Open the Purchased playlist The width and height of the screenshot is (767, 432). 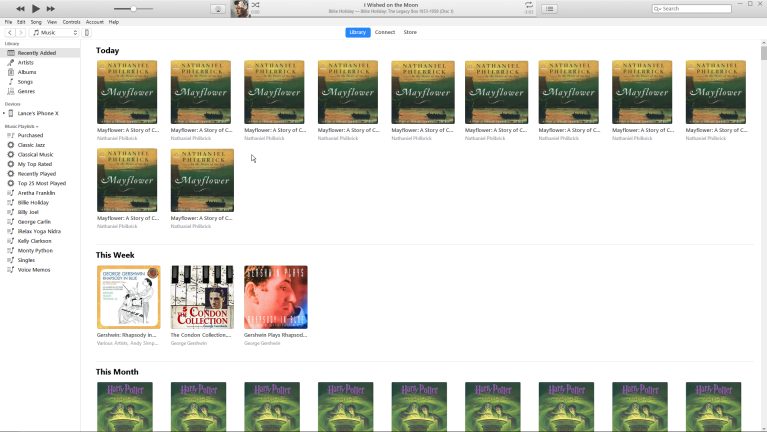coord(40,136)
